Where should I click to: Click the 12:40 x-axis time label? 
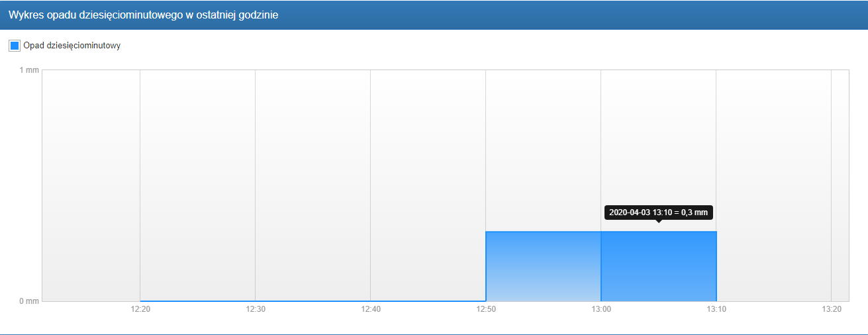click(x=371, y=309)
